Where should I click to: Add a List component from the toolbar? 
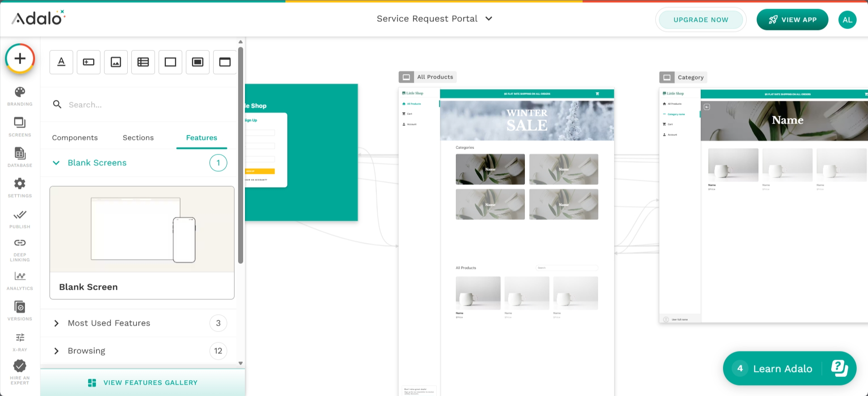click(143, 62)
